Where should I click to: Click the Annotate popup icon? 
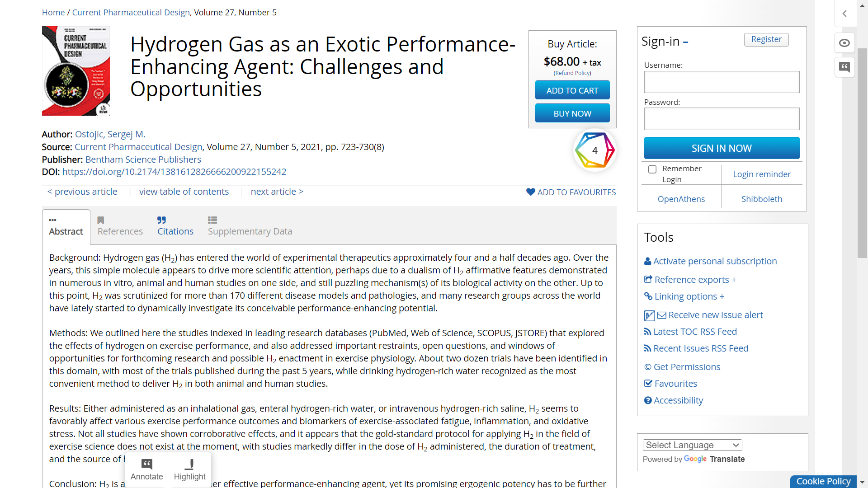tap(147, 464)
